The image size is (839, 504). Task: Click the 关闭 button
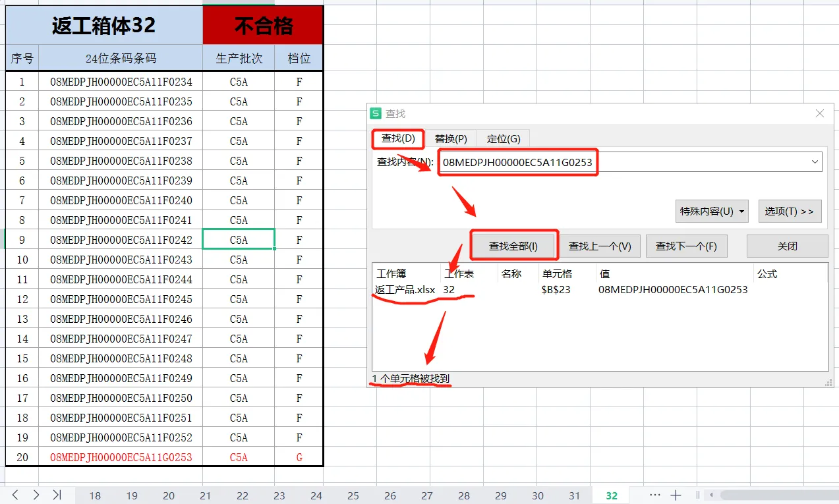click(x=787, y=246)
